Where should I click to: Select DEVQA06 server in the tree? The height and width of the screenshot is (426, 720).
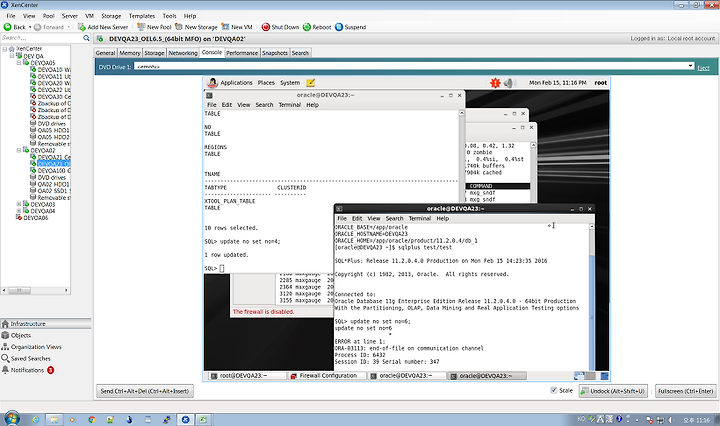(x=36, y=218)
